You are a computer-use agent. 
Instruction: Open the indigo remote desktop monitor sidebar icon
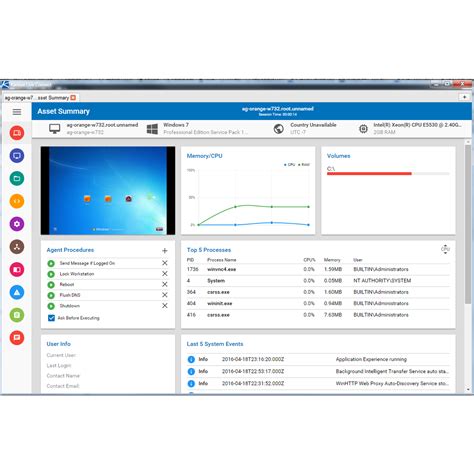(17, 156)
